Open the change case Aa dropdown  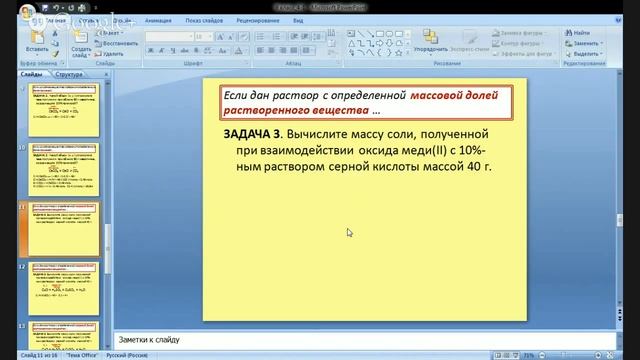223,51
